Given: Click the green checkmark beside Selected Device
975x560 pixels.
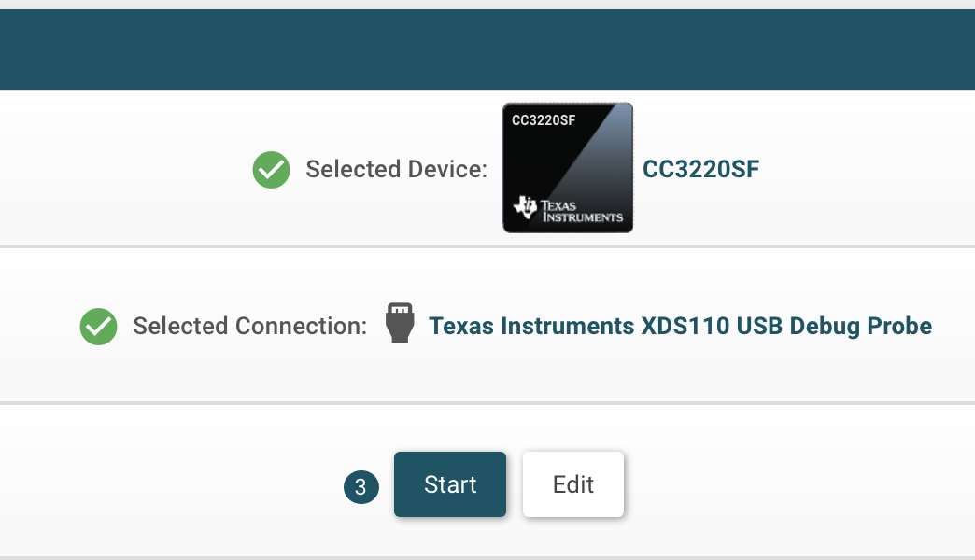Looking at the screenshot, I should (271, 170).
